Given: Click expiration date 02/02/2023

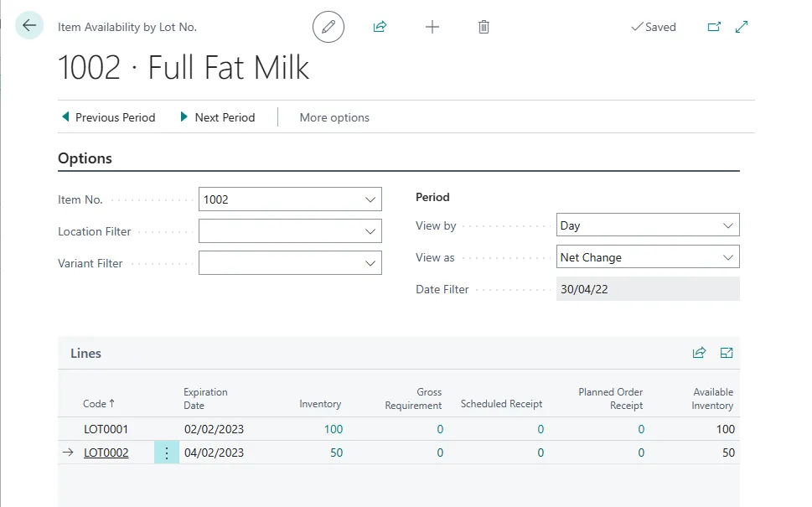Looking at the screenshot, I should 214,429.
